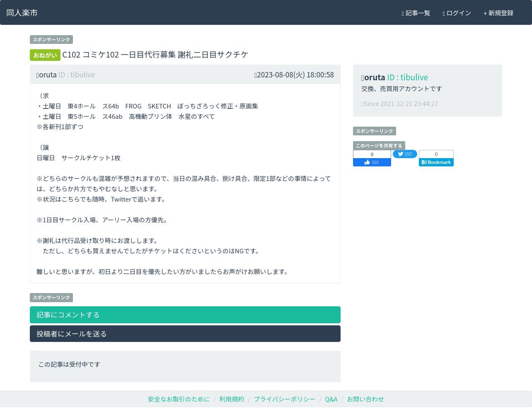532x416 pixels.
Task: Open the Q&A footer link
Action: click(x=331, y=399)
